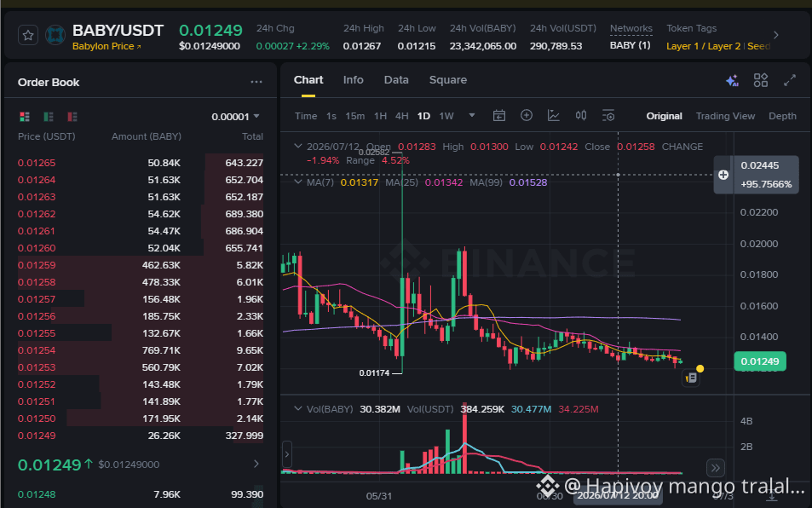Image resolution: width=812 pixels, height=508 pixels.
Task: Add BABY/USDT to favorites with star icon
Action: (28, 35)
